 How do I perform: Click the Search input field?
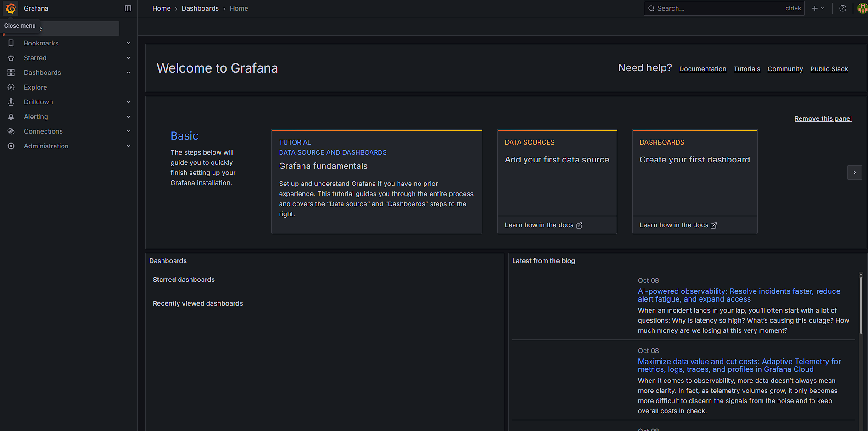click(x=718, y=8)
